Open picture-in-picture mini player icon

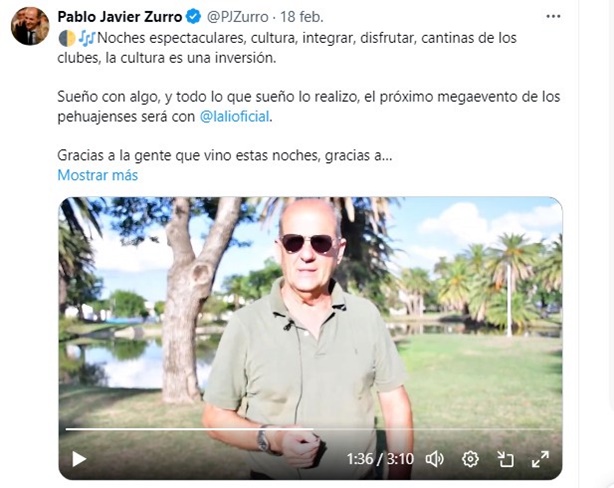tap(505, 459)
